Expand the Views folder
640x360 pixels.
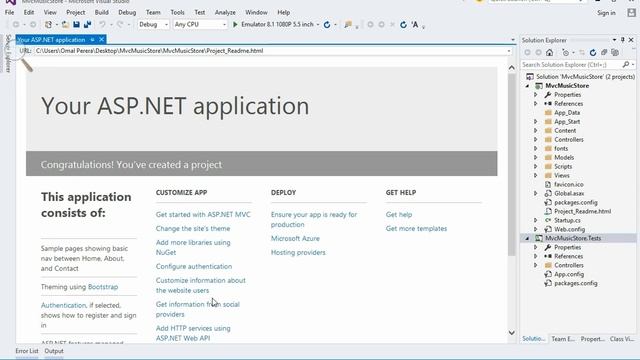[x=536, y=176]
